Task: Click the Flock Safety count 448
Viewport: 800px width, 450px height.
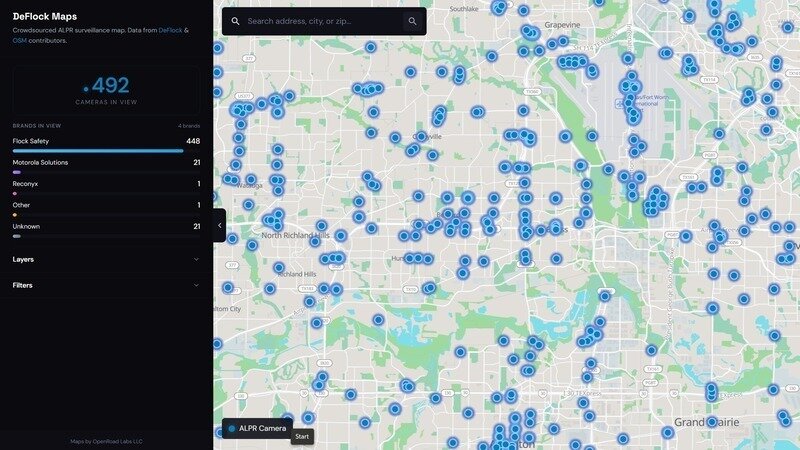Action: coord(193,141)
